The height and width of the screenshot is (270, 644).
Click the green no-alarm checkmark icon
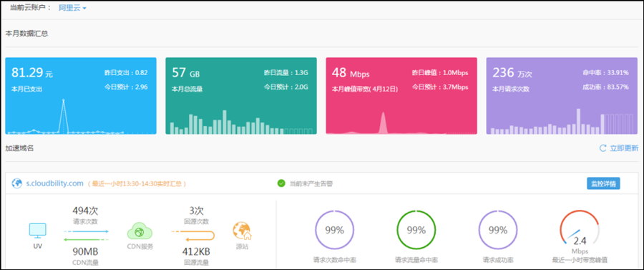281,183
